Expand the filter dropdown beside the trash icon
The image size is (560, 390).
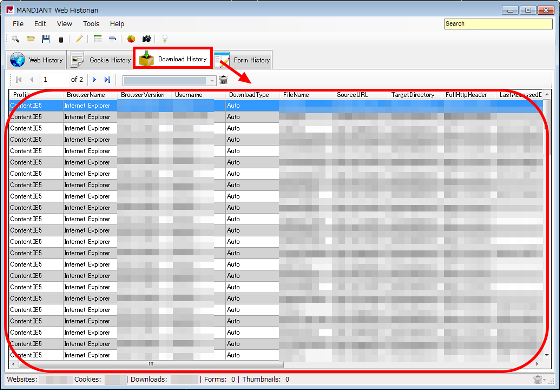click(x=212, y=80)
